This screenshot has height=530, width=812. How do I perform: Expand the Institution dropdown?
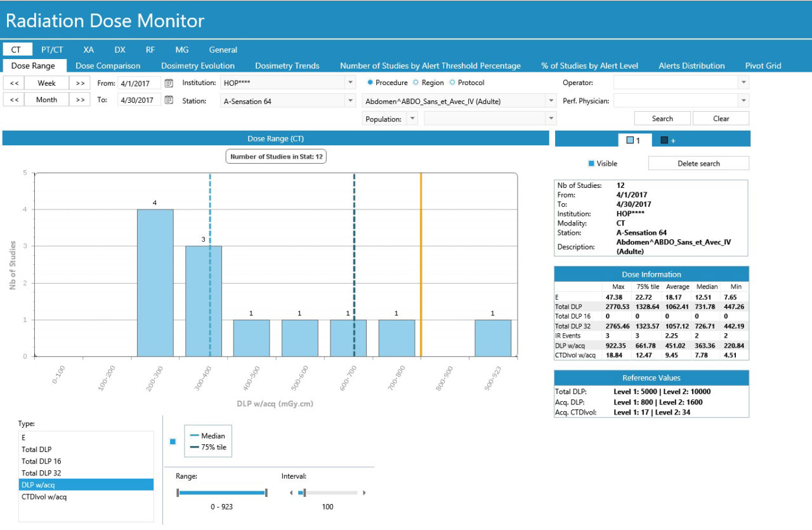pos(350,83)
